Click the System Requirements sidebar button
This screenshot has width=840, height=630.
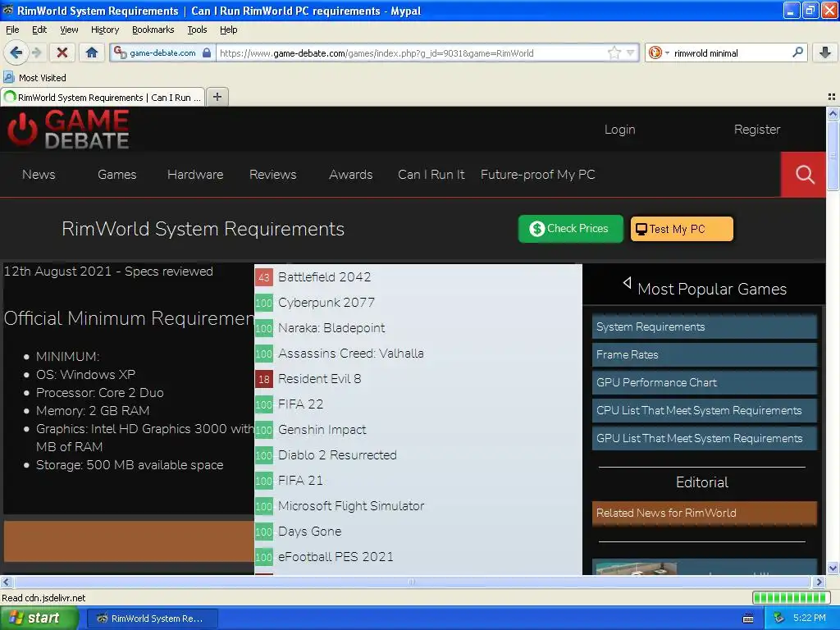(705, 326)
